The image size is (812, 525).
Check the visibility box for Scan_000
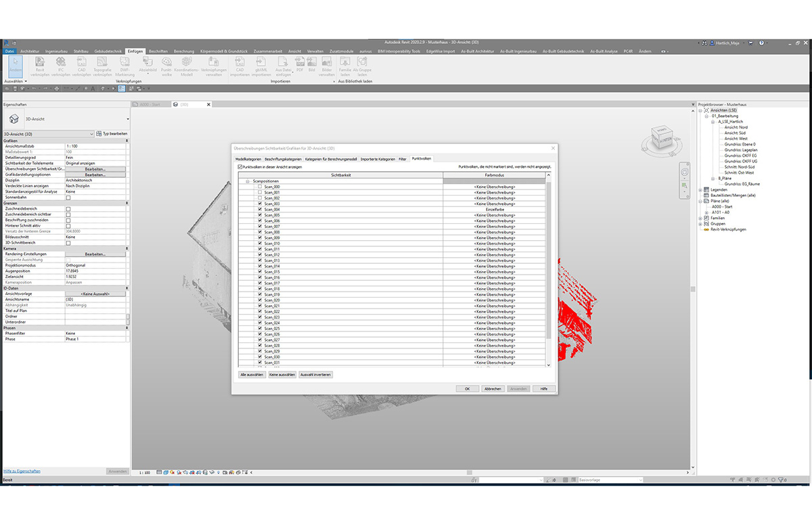click(x=259, y=187)
